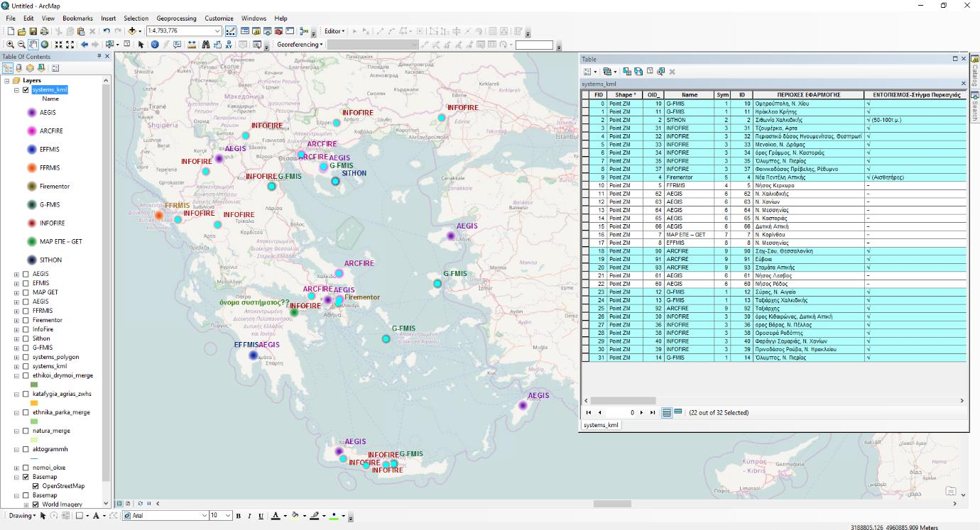980x530 pixels.
Task: Toggle World Imagery layer checkbox
Action: pos(36,504)
